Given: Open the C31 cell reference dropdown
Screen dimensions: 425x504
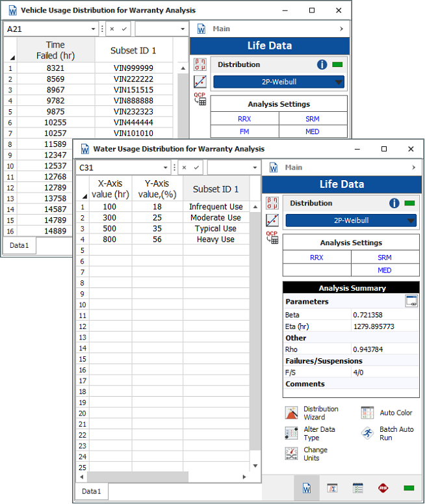Looking at the screenshot, I should [166, 167].
